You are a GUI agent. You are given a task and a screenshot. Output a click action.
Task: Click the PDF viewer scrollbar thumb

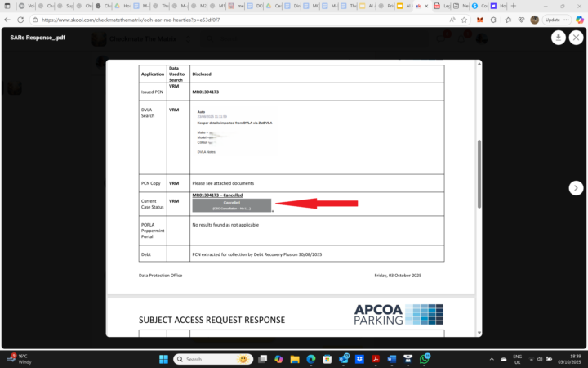(479, 174)
